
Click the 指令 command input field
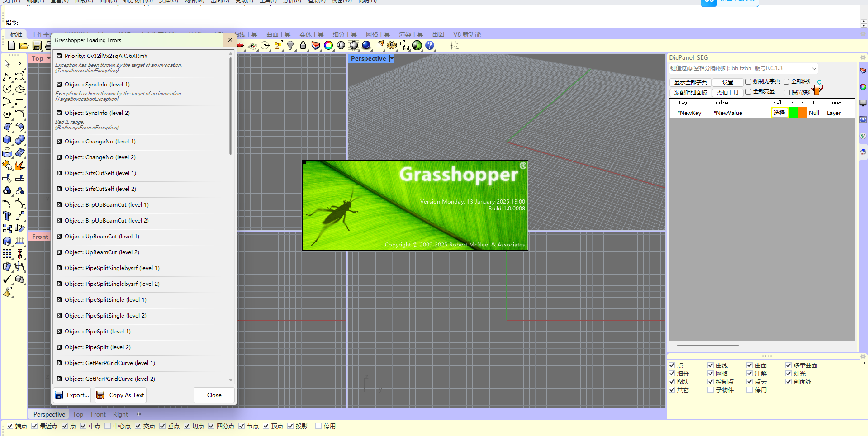pos(439,23)
